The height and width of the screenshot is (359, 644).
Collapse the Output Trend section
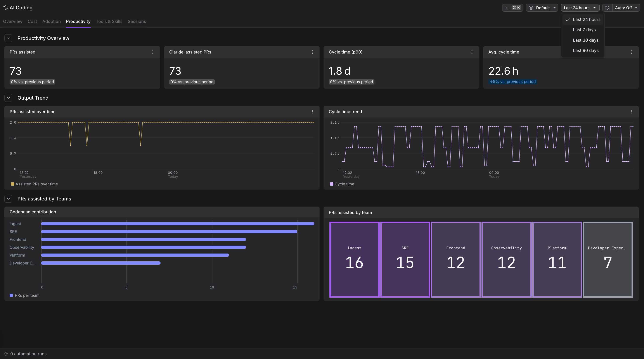tap(8, 98)
